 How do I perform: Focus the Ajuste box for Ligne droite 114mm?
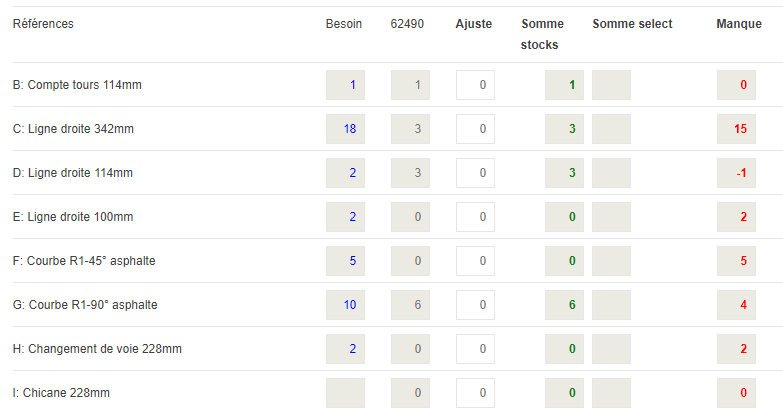[475, 173]
